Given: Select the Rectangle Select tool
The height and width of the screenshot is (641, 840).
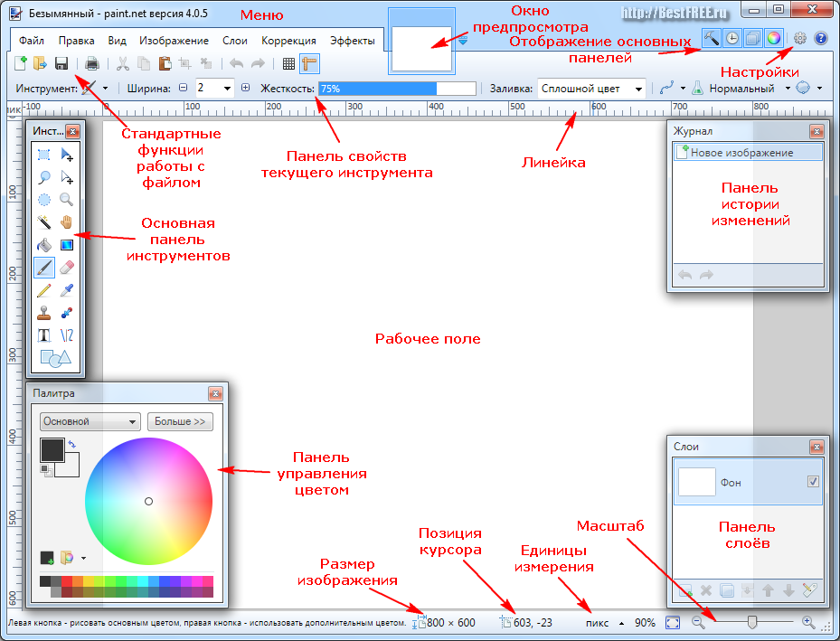Looking at the screenshot, I should pyautogui.click(x=44, y=155).
